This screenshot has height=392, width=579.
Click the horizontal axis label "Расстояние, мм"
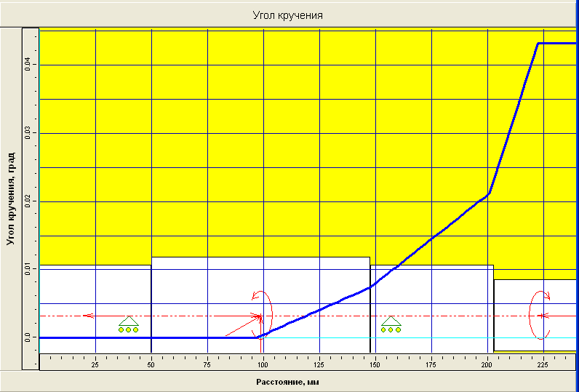[x=287, y=382]
